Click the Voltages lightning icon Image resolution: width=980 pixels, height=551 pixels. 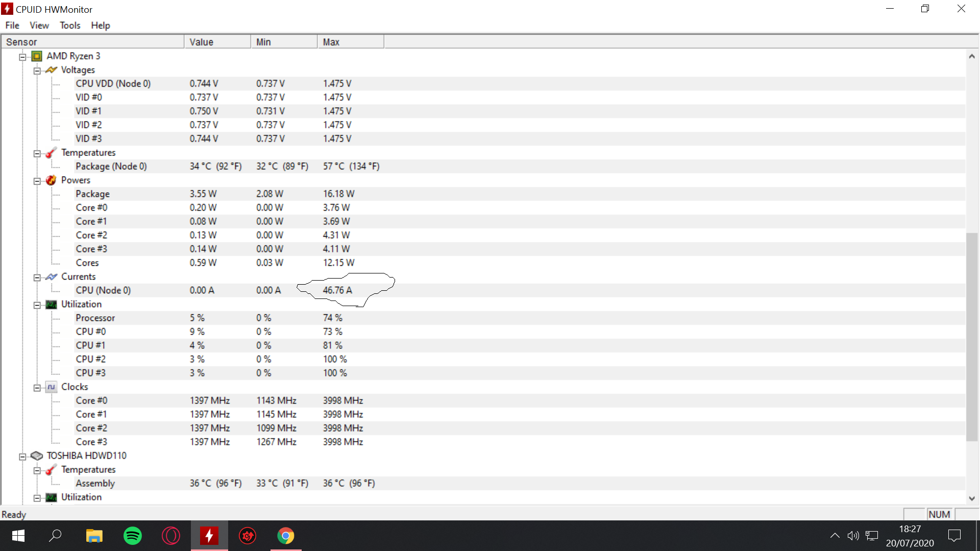(x=51, y=70)
